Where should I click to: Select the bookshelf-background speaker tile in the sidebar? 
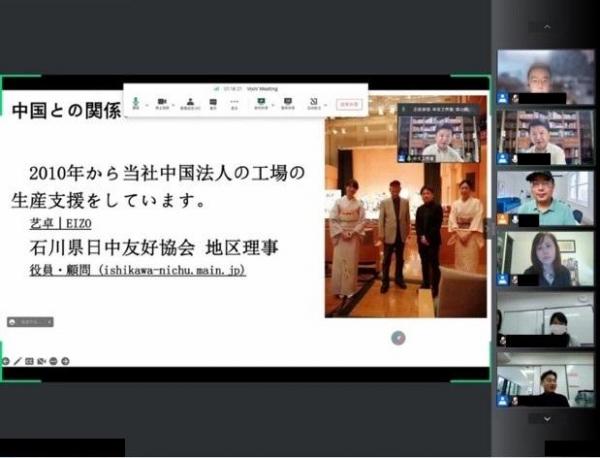point(545,137)
